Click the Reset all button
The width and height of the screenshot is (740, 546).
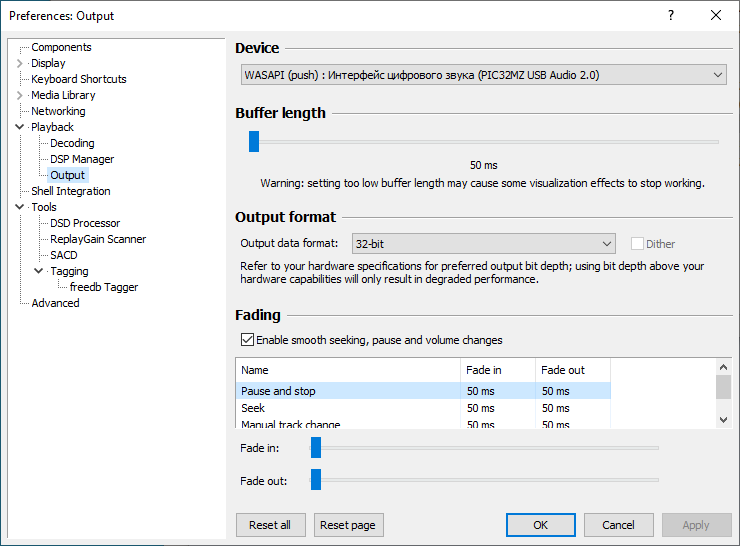point(270,525)
